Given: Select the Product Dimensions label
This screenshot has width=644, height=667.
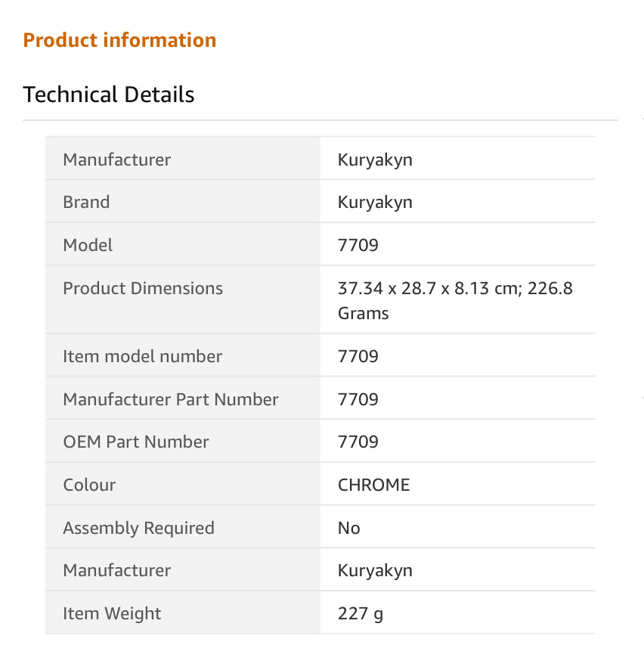Looking at the screenshot, I should (143, 288).
